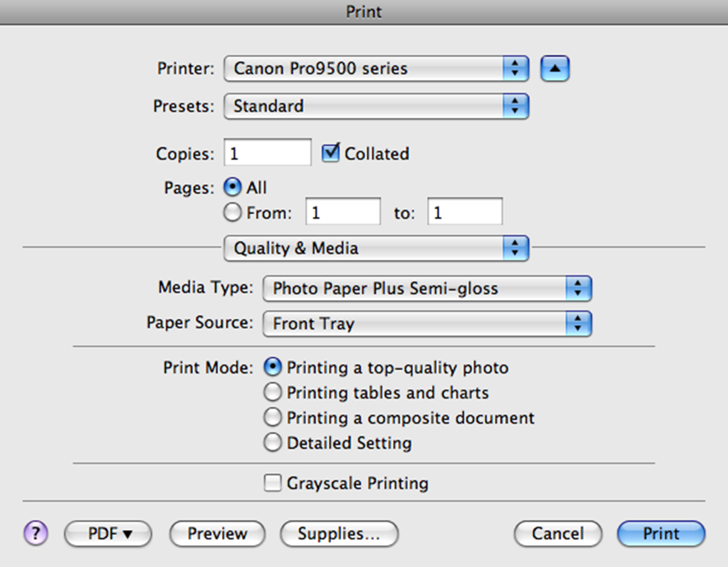Image resolution: width=728 pixels, height=567 pixels.
Task: Choose Printing tables and charts mode
Action: click(x=273, y=393)
